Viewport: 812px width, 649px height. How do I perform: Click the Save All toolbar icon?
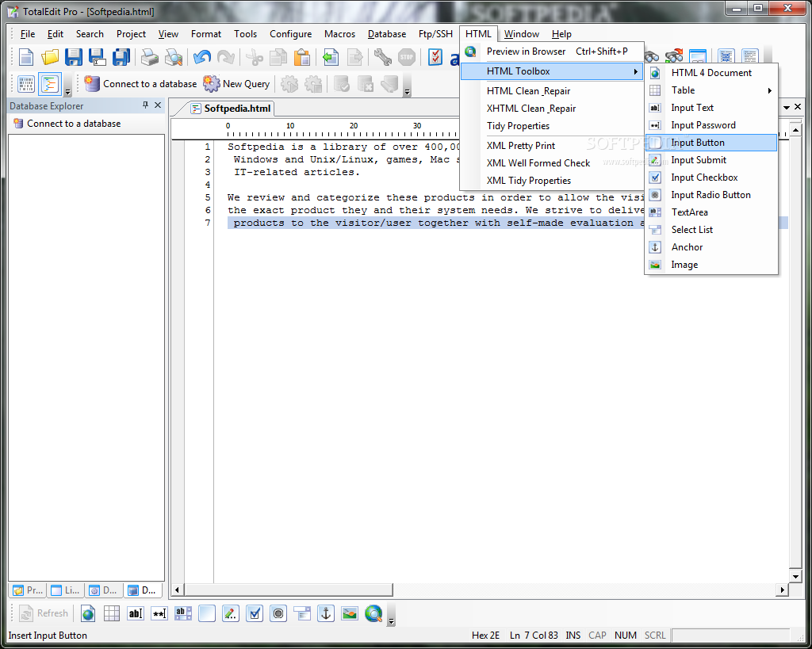tap(121, 57)
